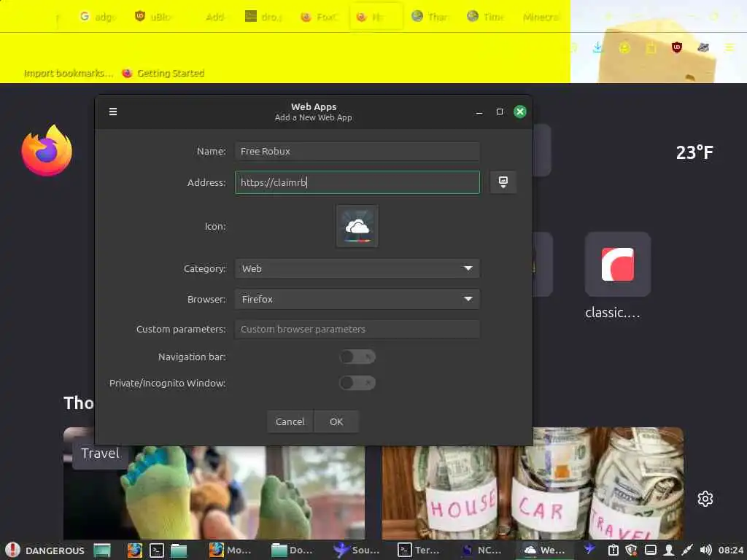This screenshot has width=747, height=560.
Task: Open the volume speaker tray icon
Action: pos(705,550)
